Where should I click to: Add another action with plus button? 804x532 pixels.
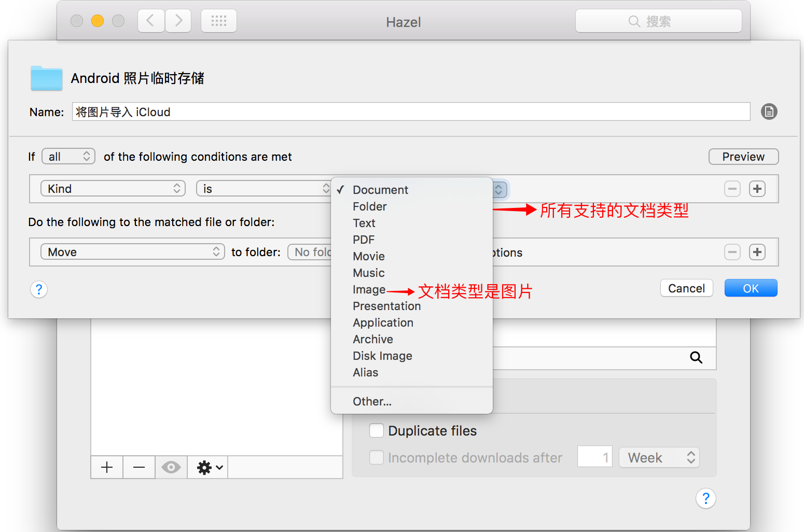click(757, 252)
